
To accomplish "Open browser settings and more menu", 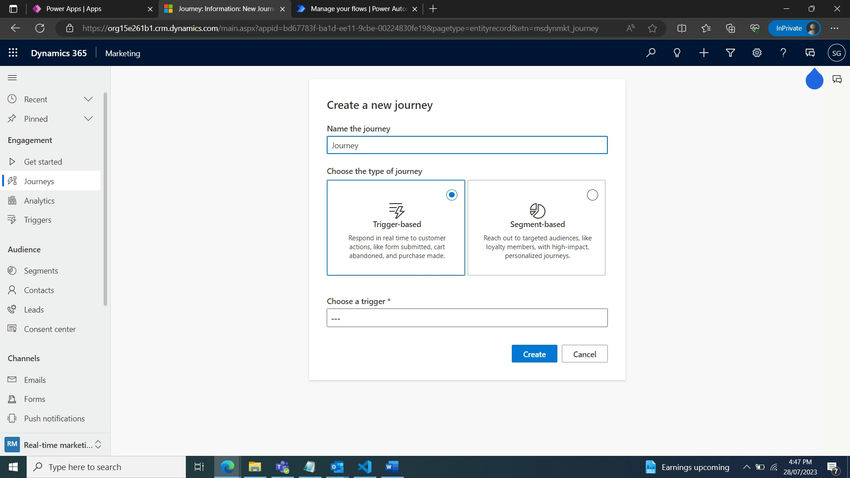I will pos(834,28).
